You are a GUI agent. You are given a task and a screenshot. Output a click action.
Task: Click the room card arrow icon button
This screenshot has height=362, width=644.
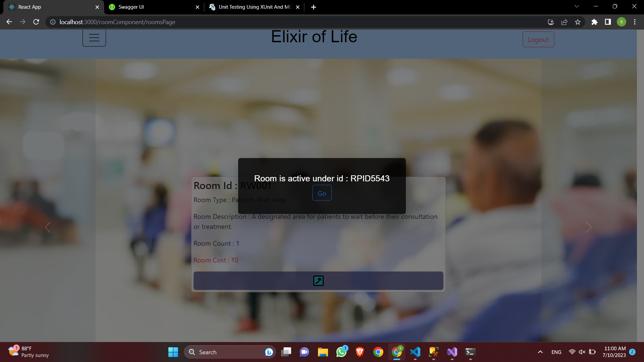click(x=318, y=281)
